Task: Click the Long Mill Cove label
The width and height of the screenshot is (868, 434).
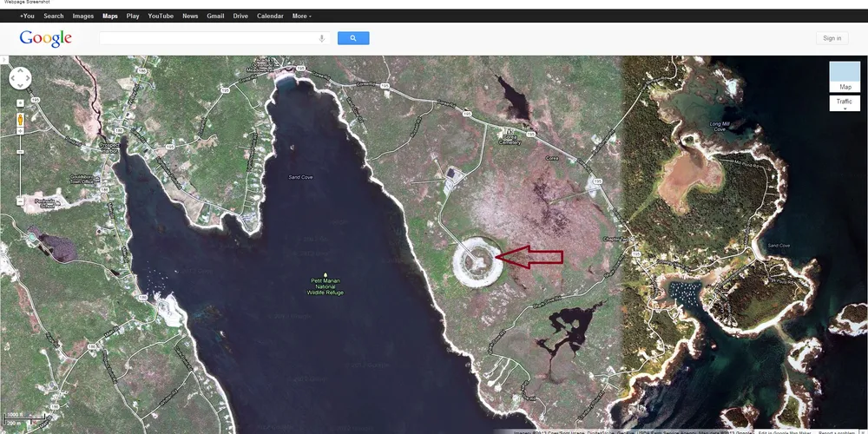Action: click(x=720, y=126)
